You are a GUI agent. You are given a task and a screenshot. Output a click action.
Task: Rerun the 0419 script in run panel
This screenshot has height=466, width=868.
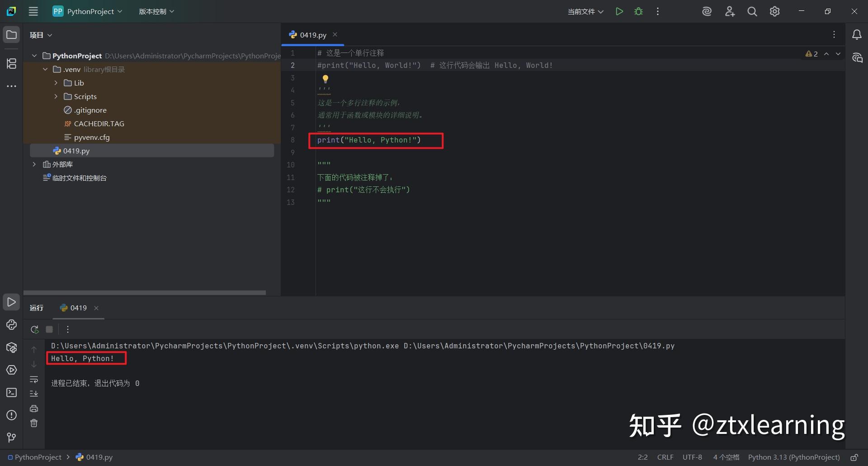(34, 329)
